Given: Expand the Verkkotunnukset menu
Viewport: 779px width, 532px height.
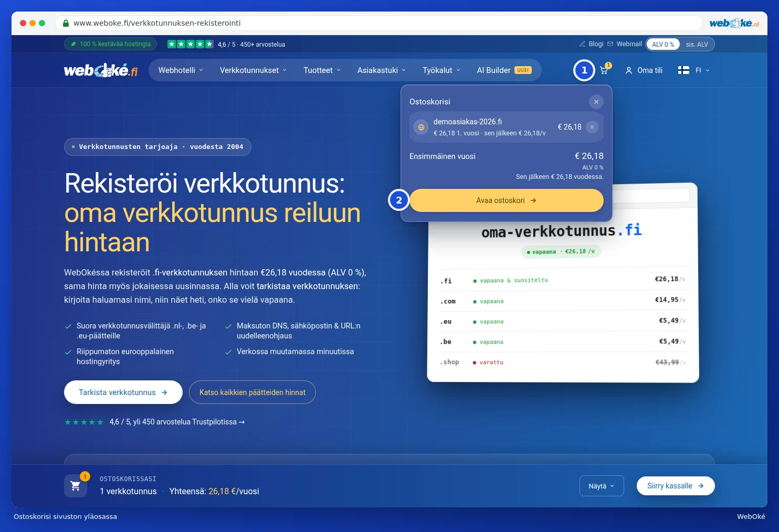Looking at the screenshot, I should [253, 70].
